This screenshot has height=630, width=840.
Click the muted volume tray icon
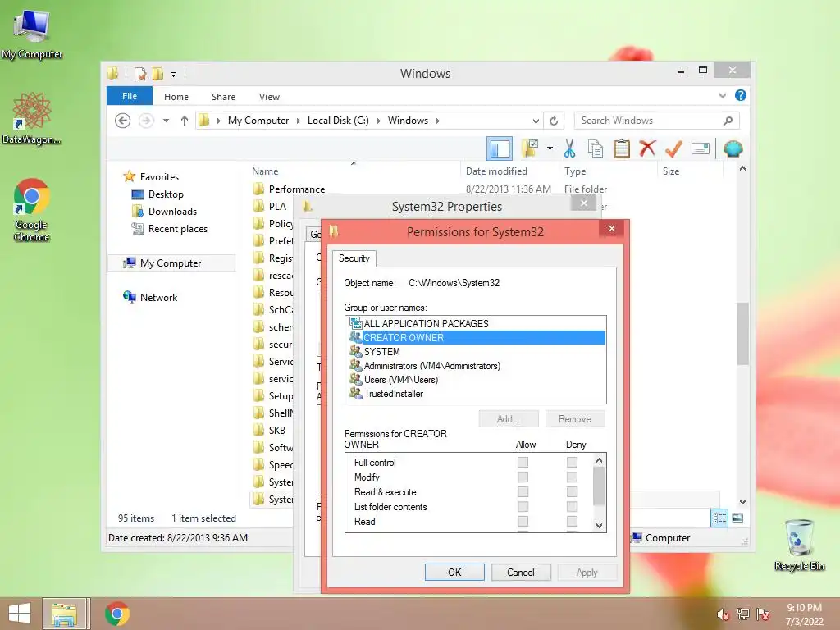724,614
